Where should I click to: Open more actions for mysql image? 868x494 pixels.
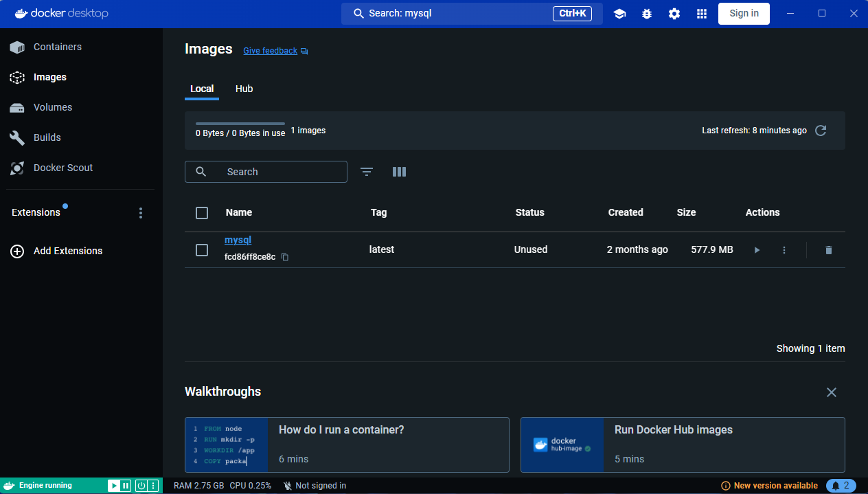784,250
